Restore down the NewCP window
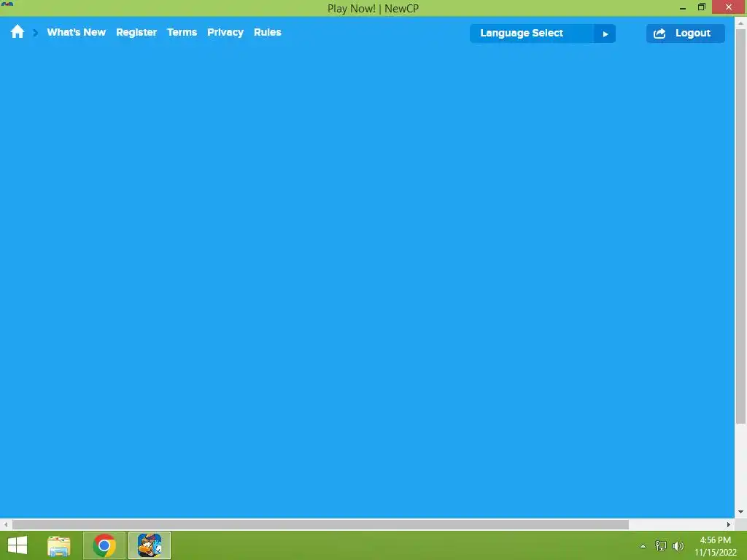This screenshot has height=560, width=747. [x=702, y=7]
